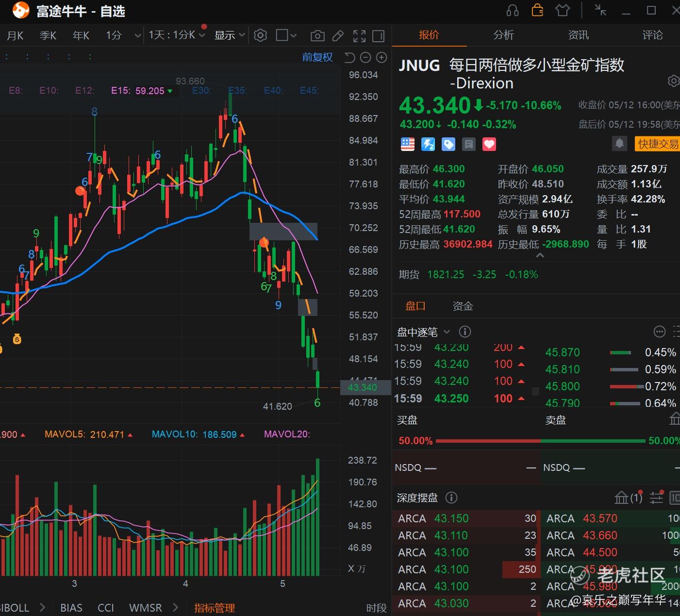
Task: Open headset customer service icon
Action: pyautogui.click(x=513, y=10)
